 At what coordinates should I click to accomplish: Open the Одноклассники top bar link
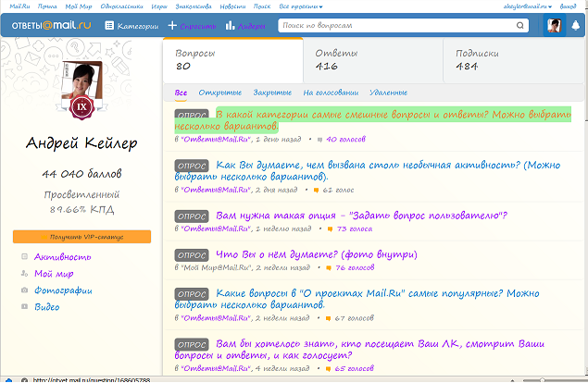pos(121,6)
